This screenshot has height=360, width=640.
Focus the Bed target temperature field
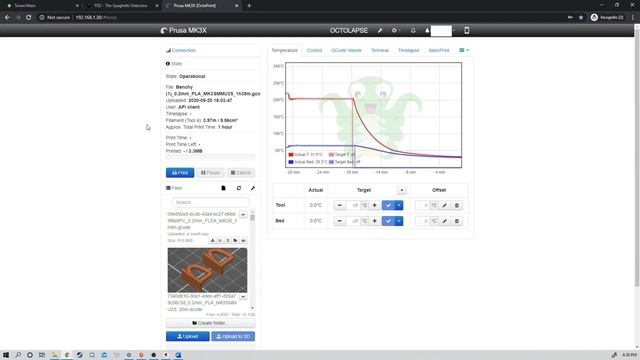[353, 221]
